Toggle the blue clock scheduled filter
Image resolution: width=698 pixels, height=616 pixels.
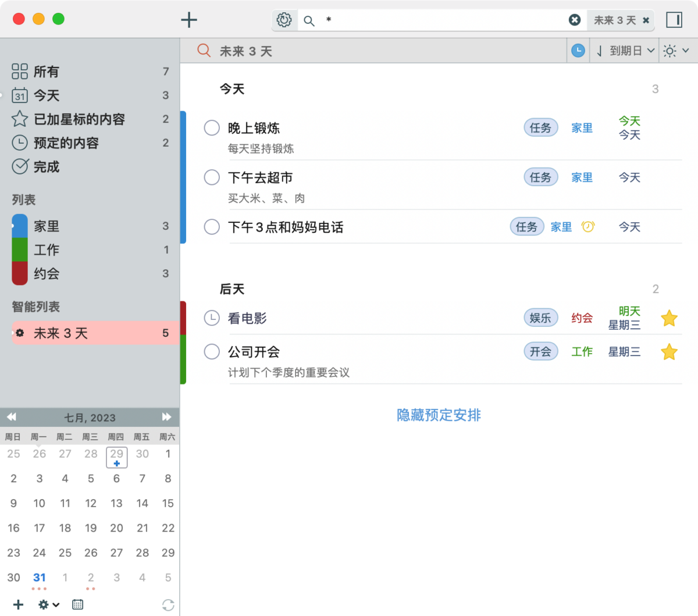(578, 51)
